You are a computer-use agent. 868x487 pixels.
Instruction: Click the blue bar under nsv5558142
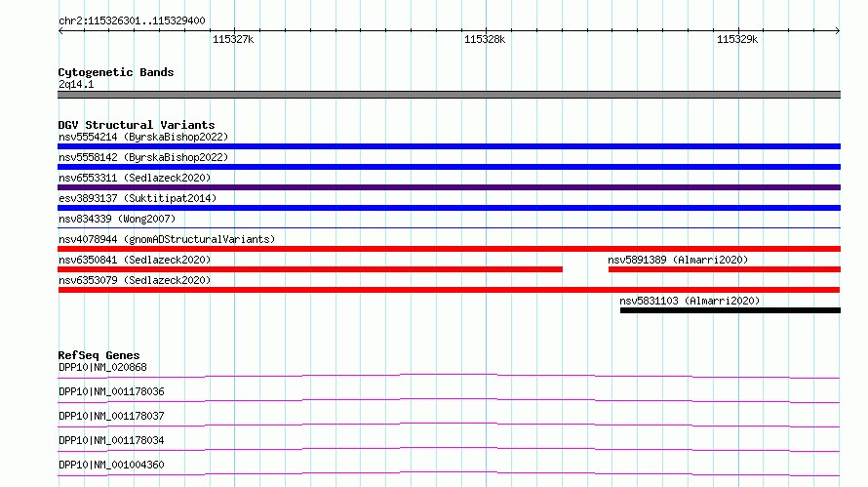(x=449, y=167)
